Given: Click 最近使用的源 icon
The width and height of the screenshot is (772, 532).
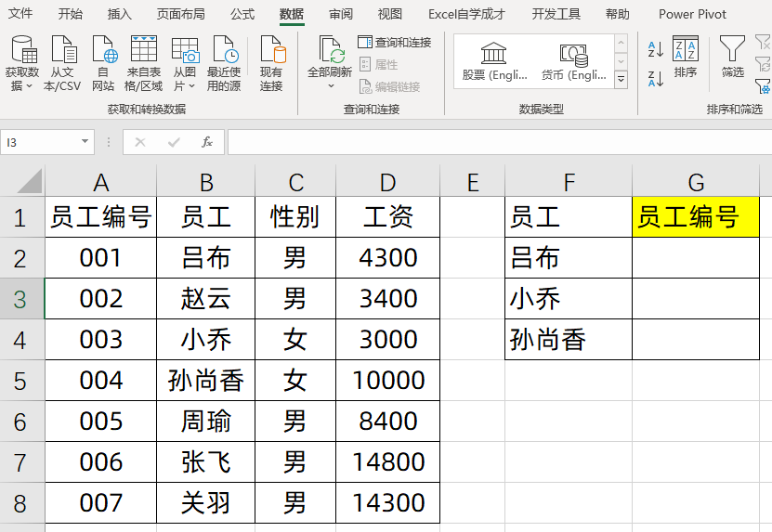Looking at the screenshot, I should pos(224,63).
